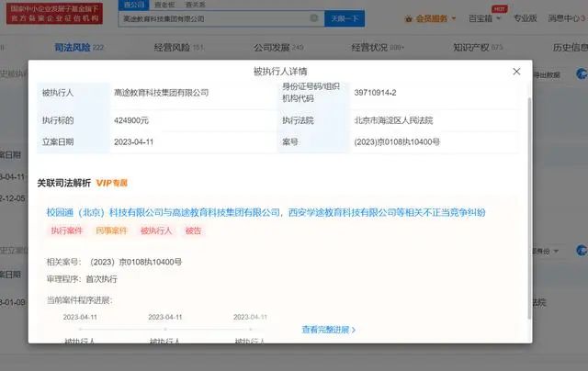Click the VIP专属 badge
588x371 pixels.
pyautogui.click(x=112, y=183)
